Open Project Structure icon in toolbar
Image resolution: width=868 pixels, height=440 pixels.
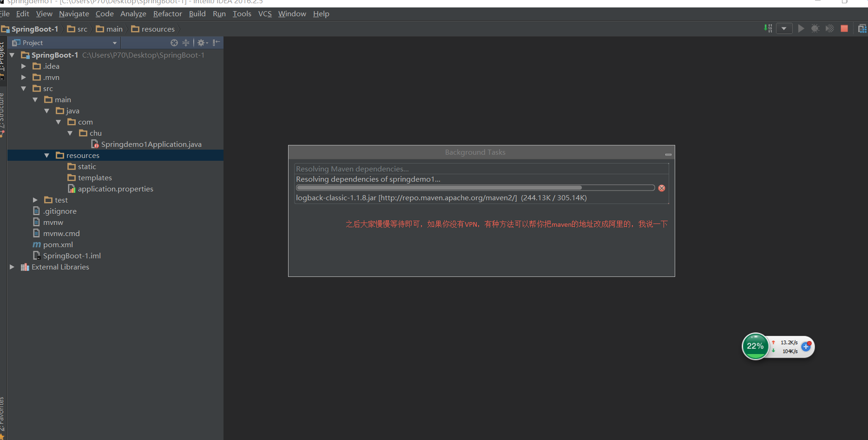click(862, 29)
